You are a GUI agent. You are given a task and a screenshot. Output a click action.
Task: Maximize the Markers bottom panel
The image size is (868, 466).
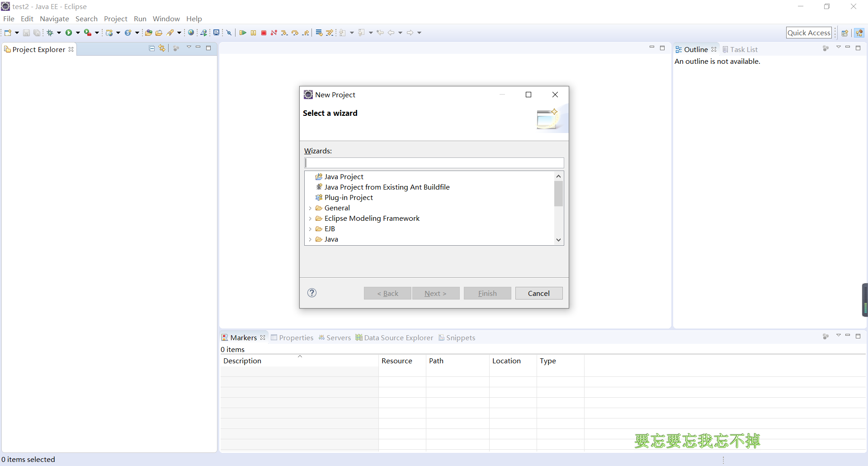tap(858, 336)
